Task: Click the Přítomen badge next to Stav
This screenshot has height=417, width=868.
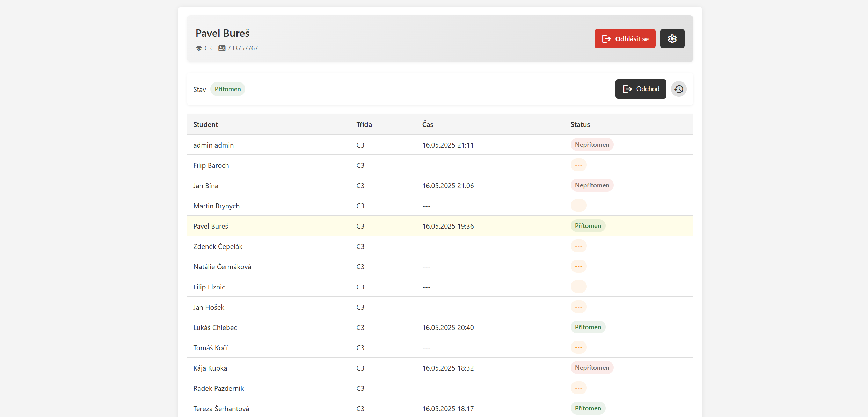Action: click(x=227, y=89)
